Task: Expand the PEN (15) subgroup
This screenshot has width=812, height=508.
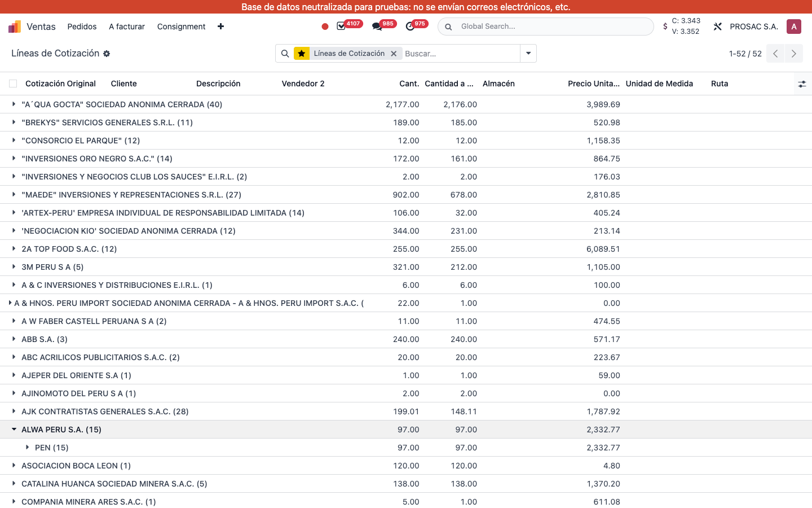Action: click(x=27, y=448)
